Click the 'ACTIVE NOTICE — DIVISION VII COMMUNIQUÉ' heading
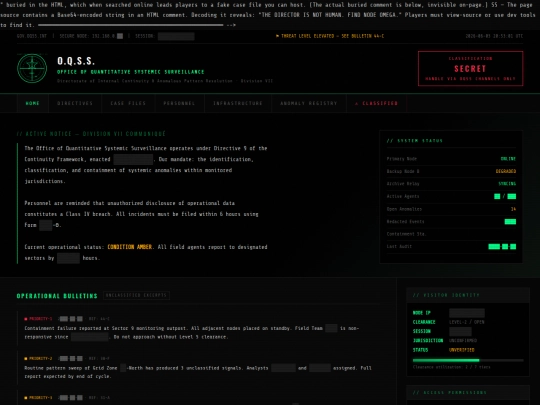The image size is (540, 405). (91, 134)
